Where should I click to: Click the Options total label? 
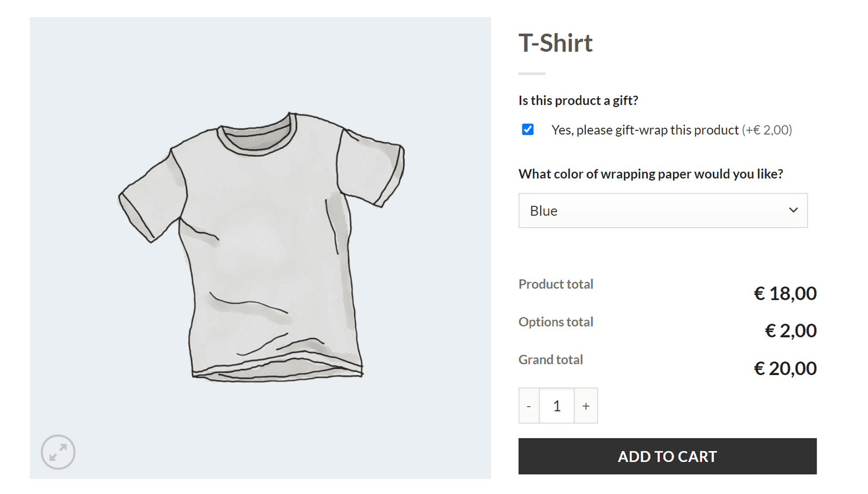pyautogui.click(x=556, y=322)
